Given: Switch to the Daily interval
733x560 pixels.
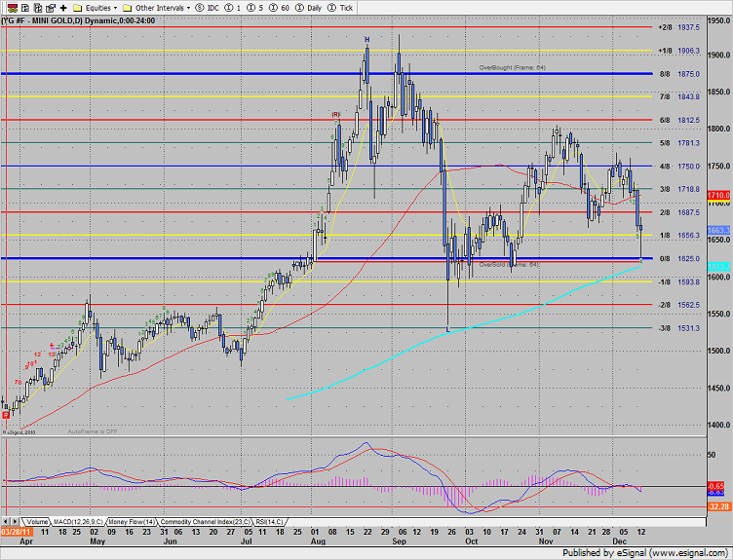Looking at the screenshot, I should [308, 8].
